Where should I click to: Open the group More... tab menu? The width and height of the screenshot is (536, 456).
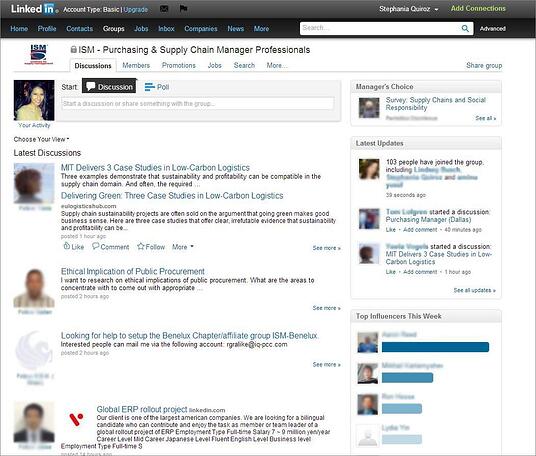pyautogui.click(x=277, y=65)
